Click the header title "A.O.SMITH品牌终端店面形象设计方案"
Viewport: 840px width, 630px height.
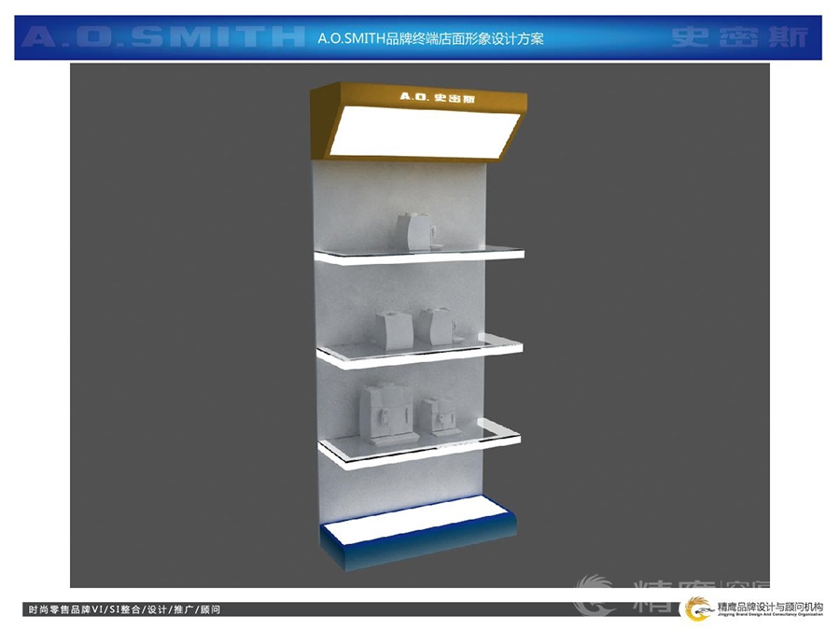430,38
